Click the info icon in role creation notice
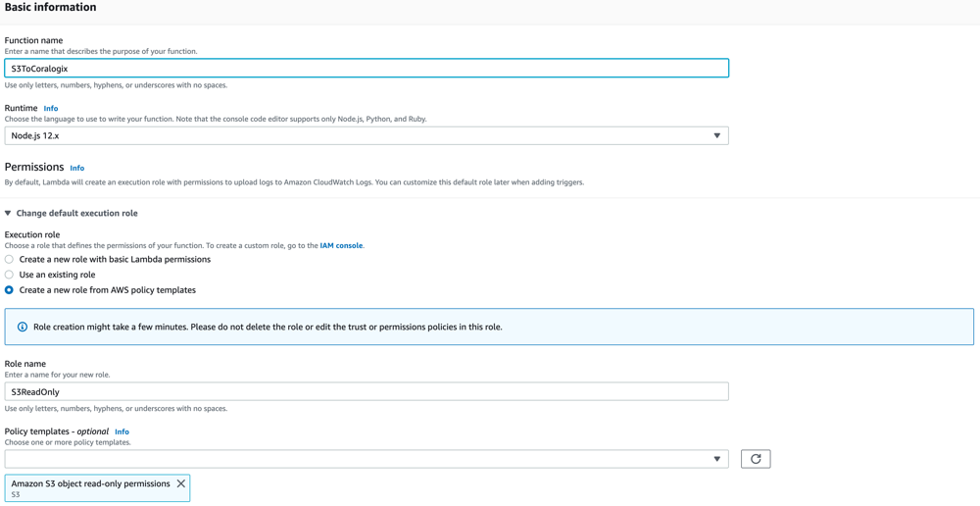 [x=23, y=327]
